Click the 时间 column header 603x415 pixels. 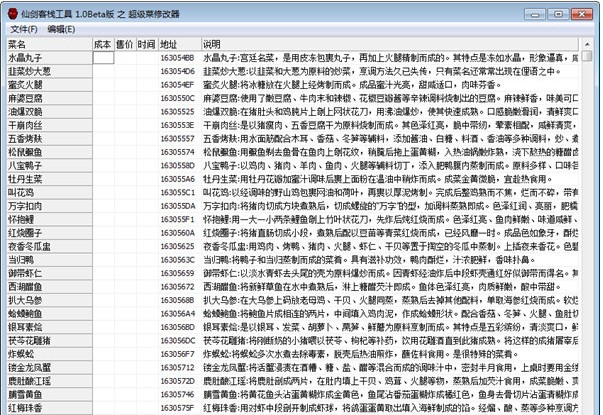[147, 45]
